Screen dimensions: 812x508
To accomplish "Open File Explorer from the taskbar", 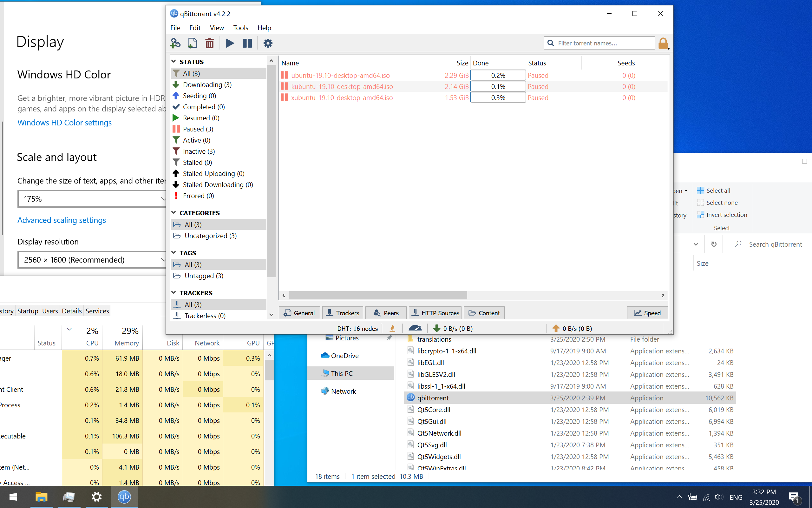I will pos(41,497).
